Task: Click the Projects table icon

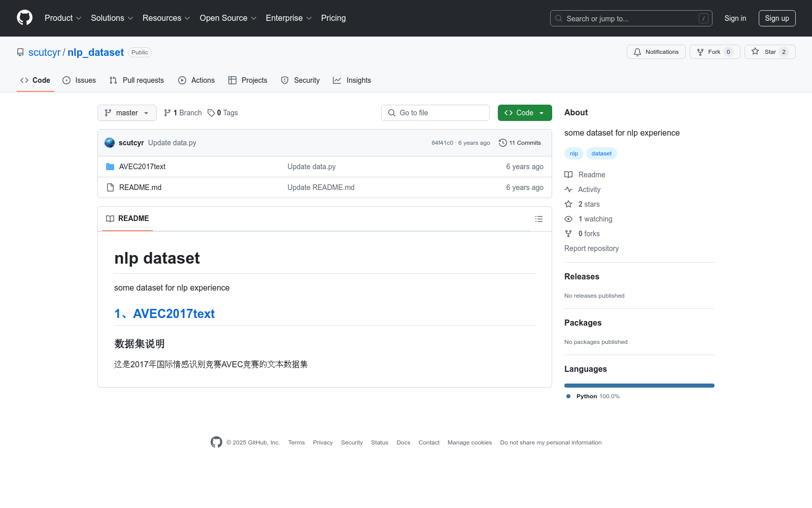Action: 232,80
